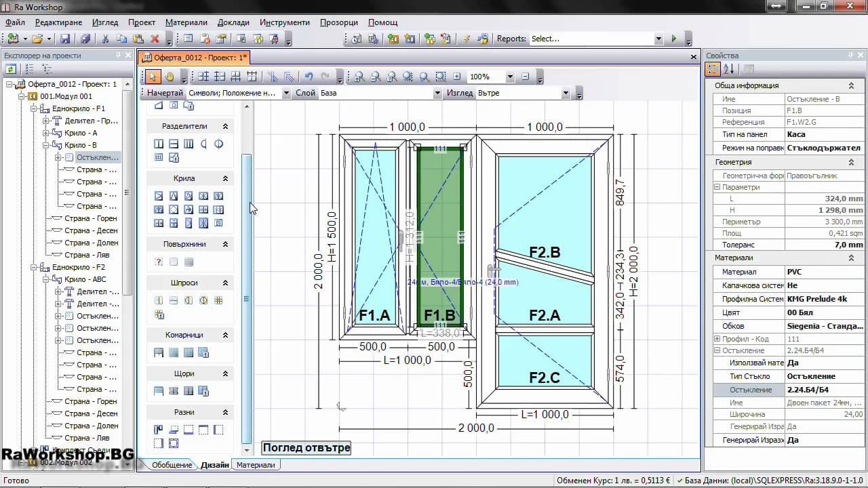Click the Цвят value 00 Бял
Viewport: 868px width, 488px height.
824,312
